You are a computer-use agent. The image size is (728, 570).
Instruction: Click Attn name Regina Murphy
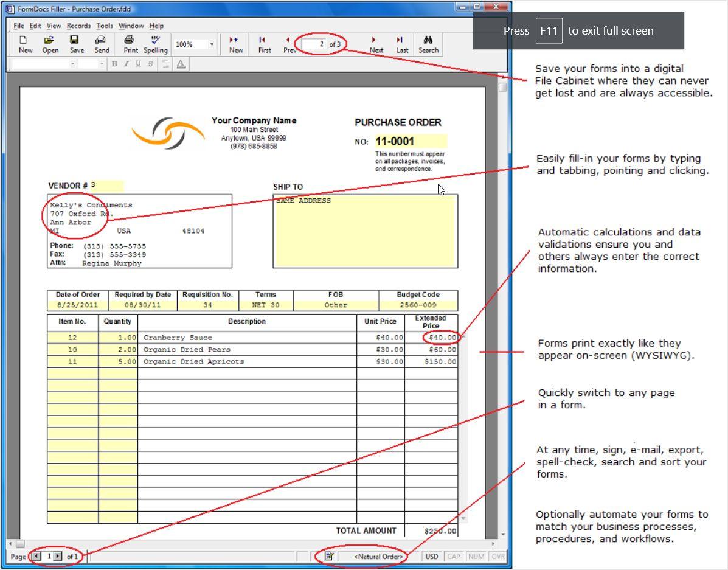112,263
